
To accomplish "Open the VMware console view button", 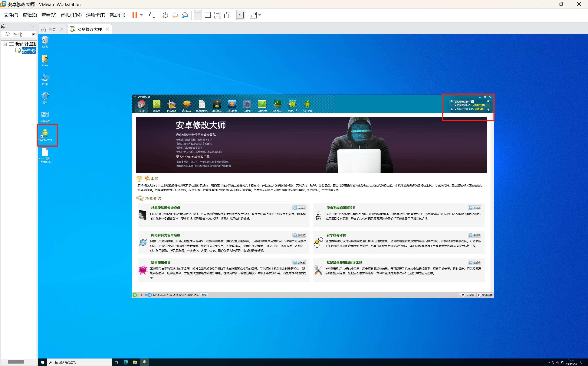I will point(240,15).
